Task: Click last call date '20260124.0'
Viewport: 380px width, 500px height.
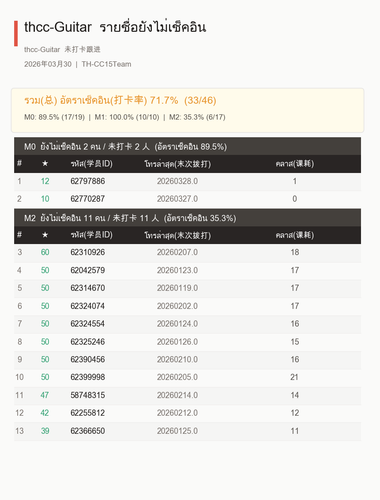Action: click(x=177, y=324)
